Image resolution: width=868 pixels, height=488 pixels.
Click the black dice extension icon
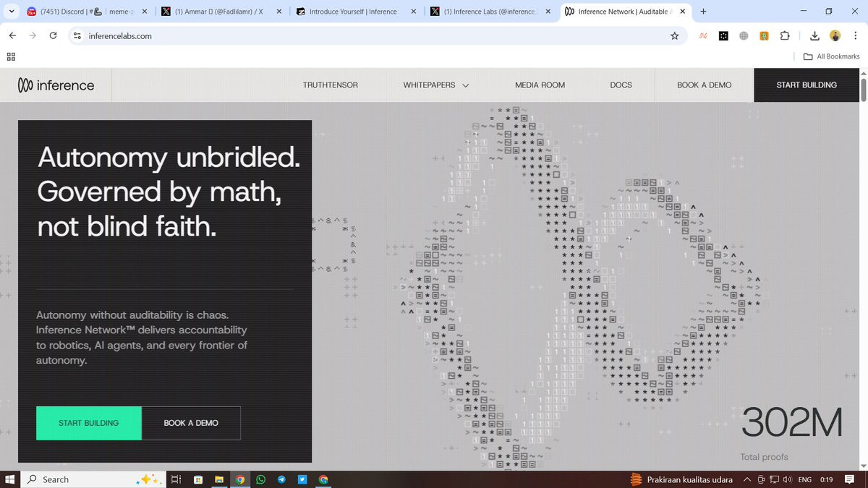[x=723, y=35]
